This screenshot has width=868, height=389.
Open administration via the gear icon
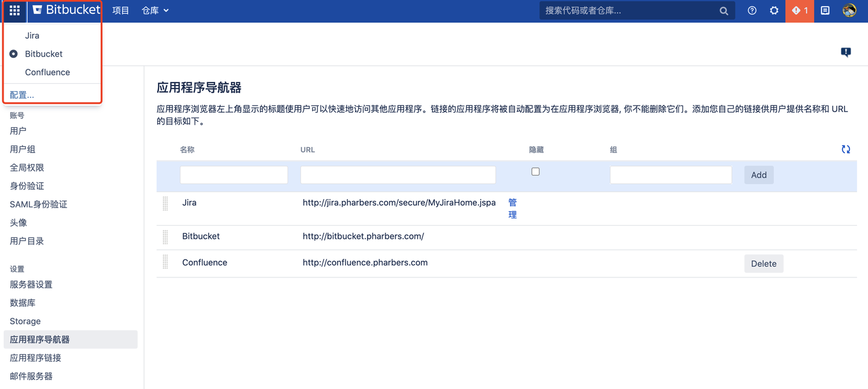click(x=774, y=10)
